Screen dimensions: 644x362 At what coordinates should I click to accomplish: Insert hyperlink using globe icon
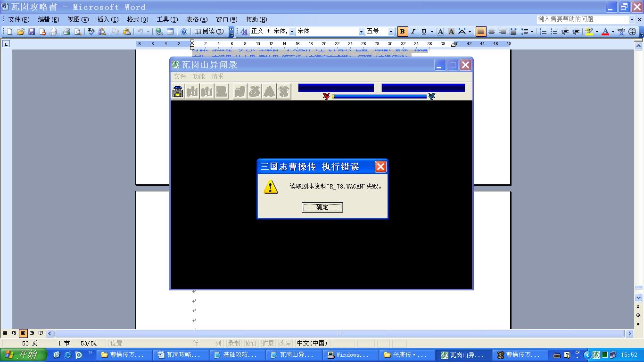pyautogui.click(x=159, y=32)
